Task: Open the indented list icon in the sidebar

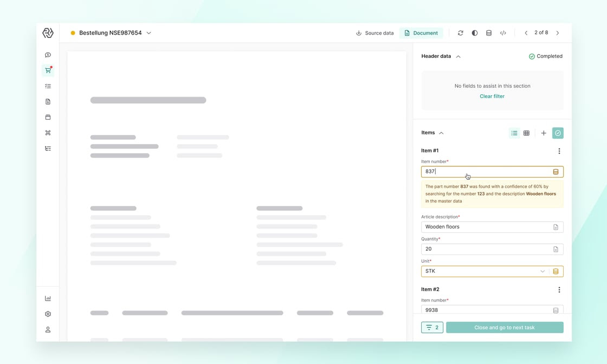Action: pyautogui.click(x=48, y=148)
